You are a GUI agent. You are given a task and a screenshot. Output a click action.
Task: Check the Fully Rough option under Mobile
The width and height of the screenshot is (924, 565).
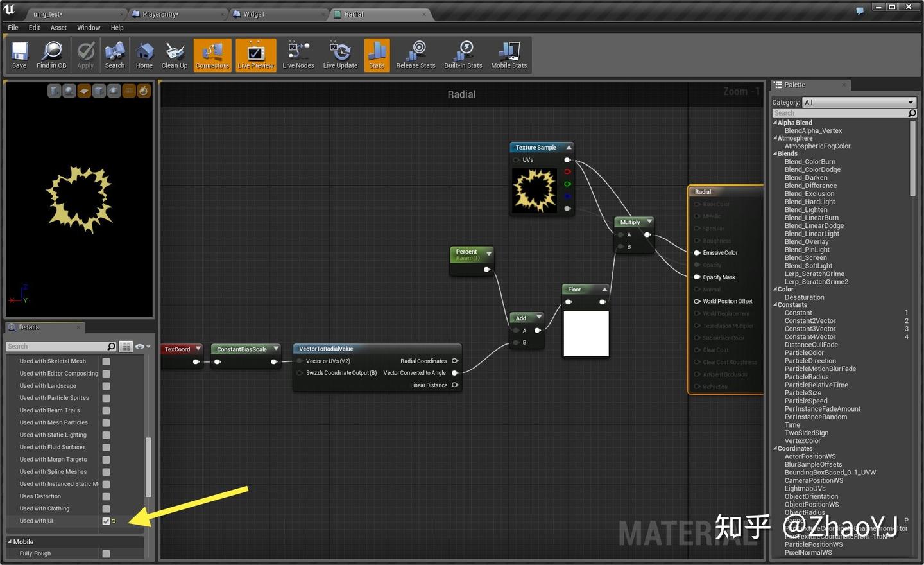(x=106, y=553)
